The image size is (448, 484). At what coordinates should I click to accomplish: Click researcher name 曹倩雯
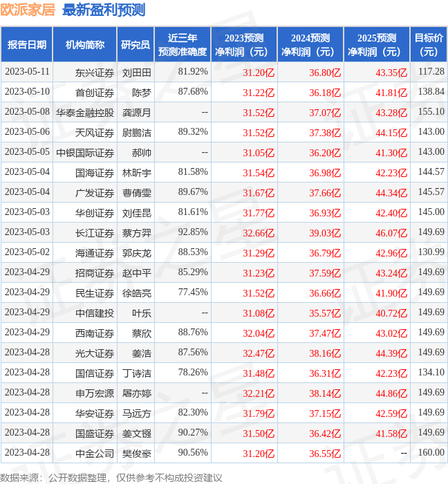pyautogui.click(x=137, y=193)
